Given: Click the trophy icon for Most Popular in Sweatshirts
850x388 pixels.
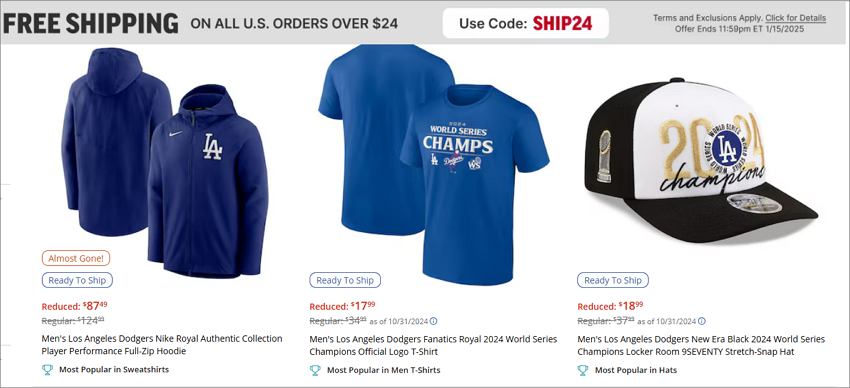Looking at the screenshot, I should coord(47,370).
